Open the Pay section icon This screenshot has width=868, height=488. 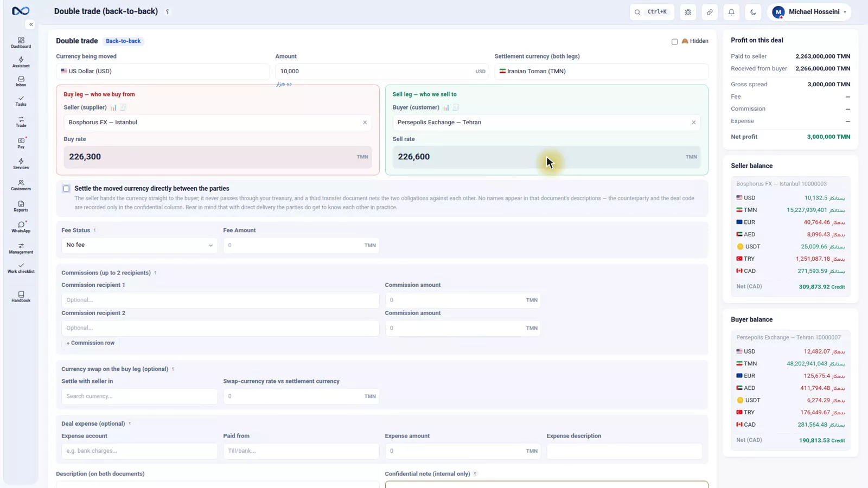pos(21,143)
